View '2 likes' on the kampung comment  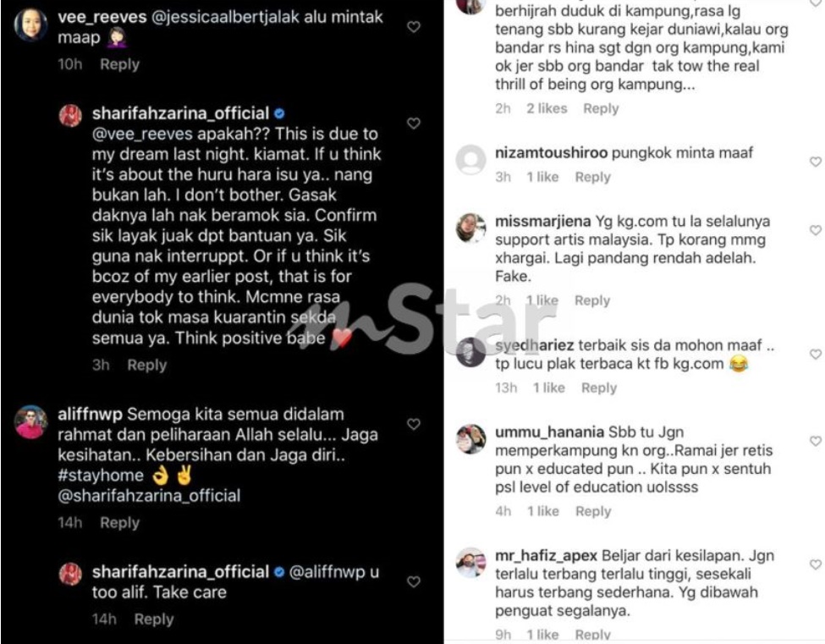coord(547,108)
